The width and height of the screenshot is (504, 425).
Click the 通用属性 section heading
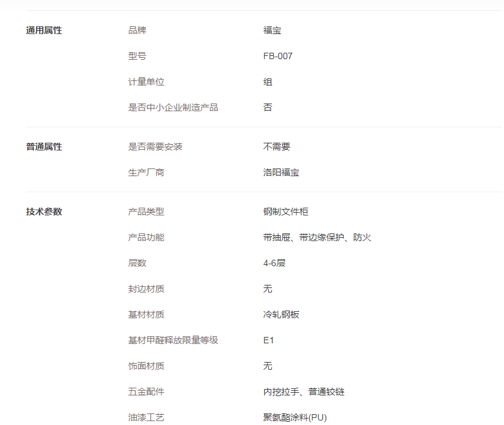(x=44, y=30)
